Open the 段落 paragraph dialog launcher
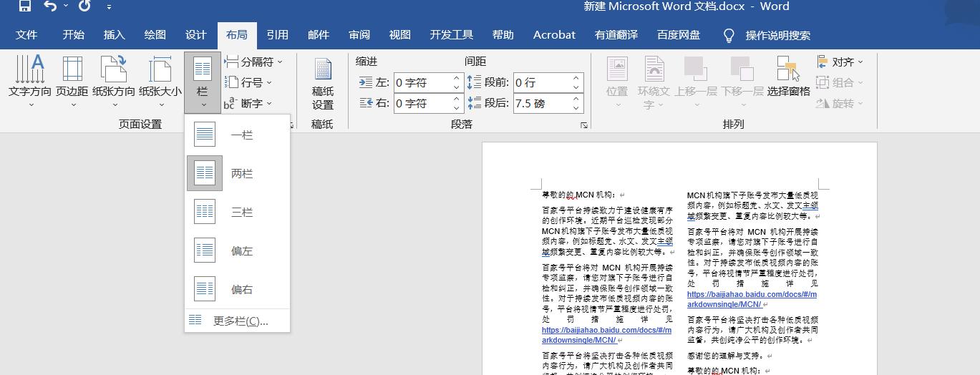Viewport: 980px width, 375px height. tap(584, 125)
